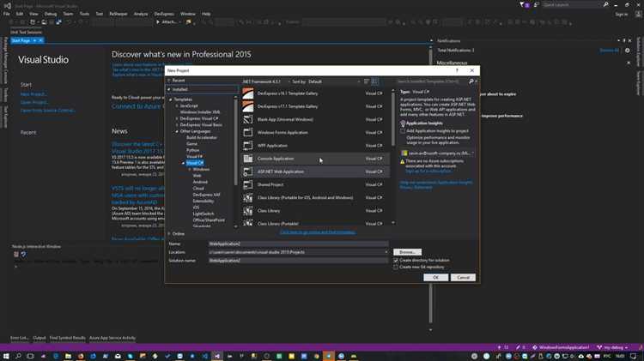
Task: Uncheck Create directory for solution
Action: (396, 260)
